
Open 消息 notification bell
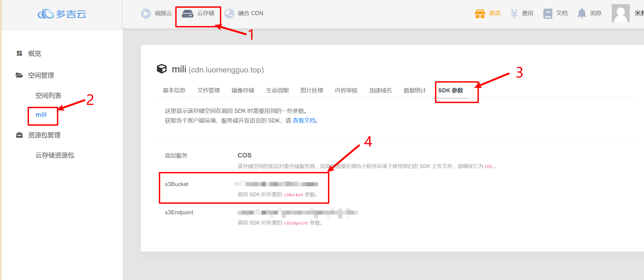point(582,13)
